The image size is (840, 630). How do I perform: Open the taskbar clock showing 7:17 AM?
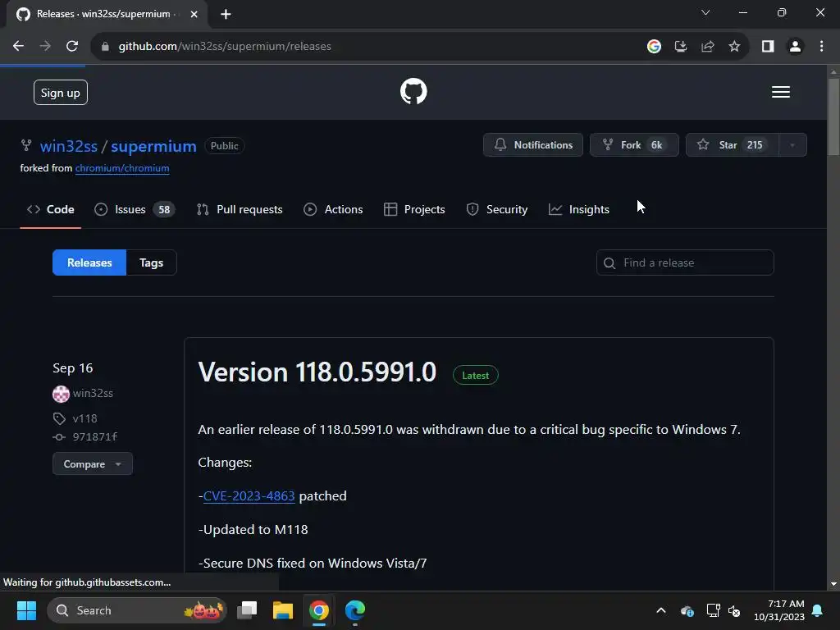[x=779, y=610]
